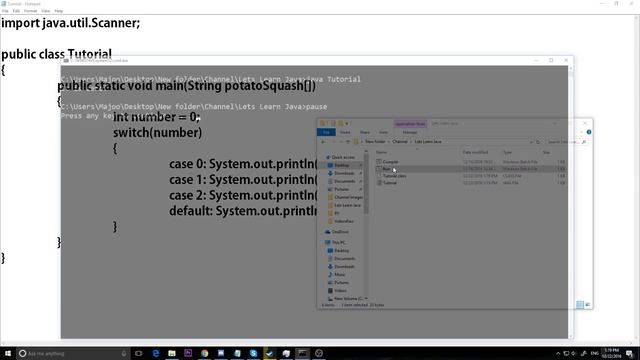Select This PC in the navigation pane
This screenshot has width=640, height=360.
pyautogui.click(x=338, y=242)
